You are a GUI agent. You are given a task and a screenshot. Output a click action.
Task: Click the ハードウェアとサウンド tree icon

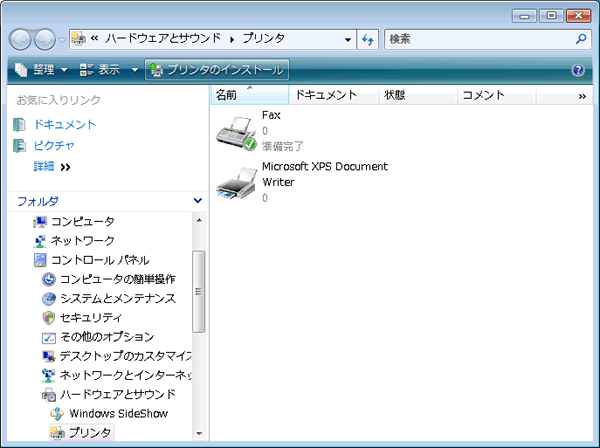[x=49, y=394]
